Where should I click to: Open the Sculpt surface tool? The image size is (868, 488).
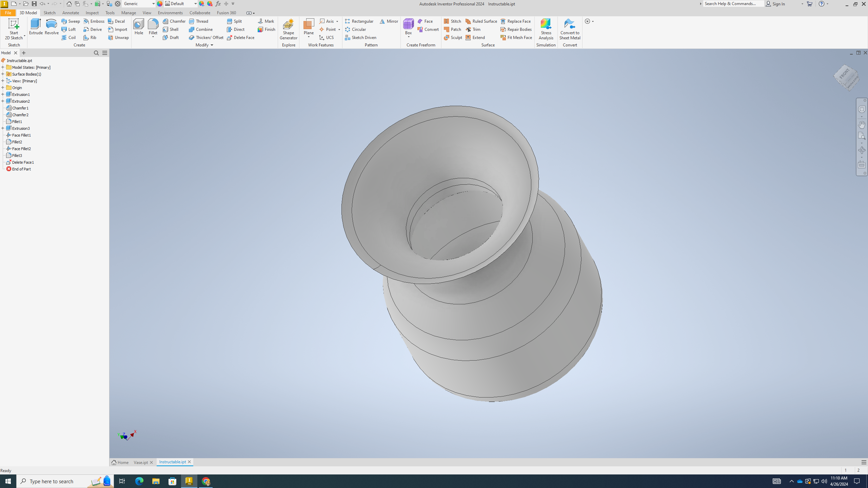click(x=453, y=37)
